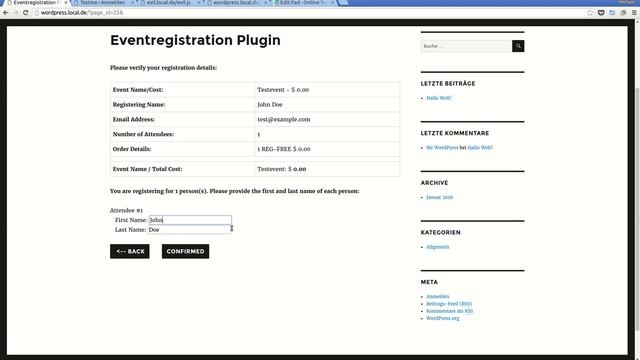The image size is (640, 360).
Task: Click the search magnifier button in the sidebar
Action: coord(518,46)
